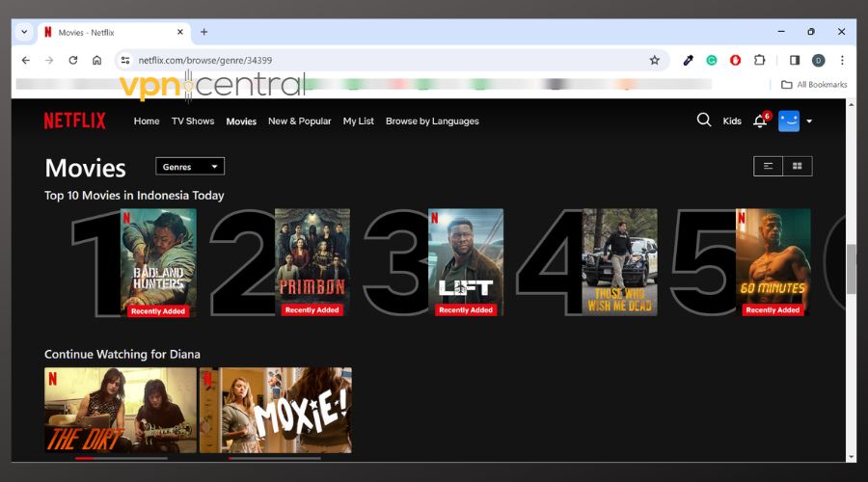This screenshot has height=482, width=868.
Task: Open All Bookmarks folder
Action: (x=814, y=85)
